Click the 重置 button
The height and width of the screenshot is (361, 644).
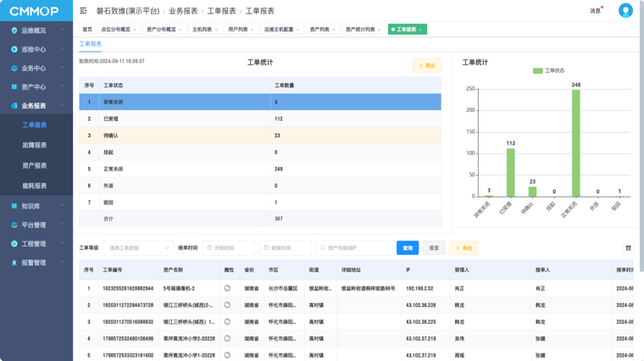click(x=433, y=248)
